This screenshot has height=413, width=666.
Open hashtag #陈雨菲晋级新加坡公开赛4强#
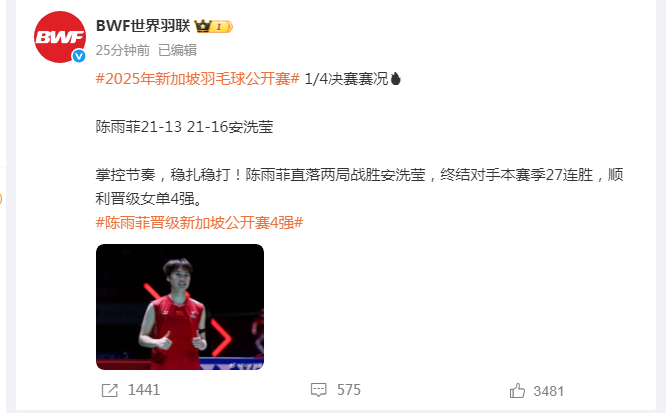pyautogui.click(x=199, y=223)
